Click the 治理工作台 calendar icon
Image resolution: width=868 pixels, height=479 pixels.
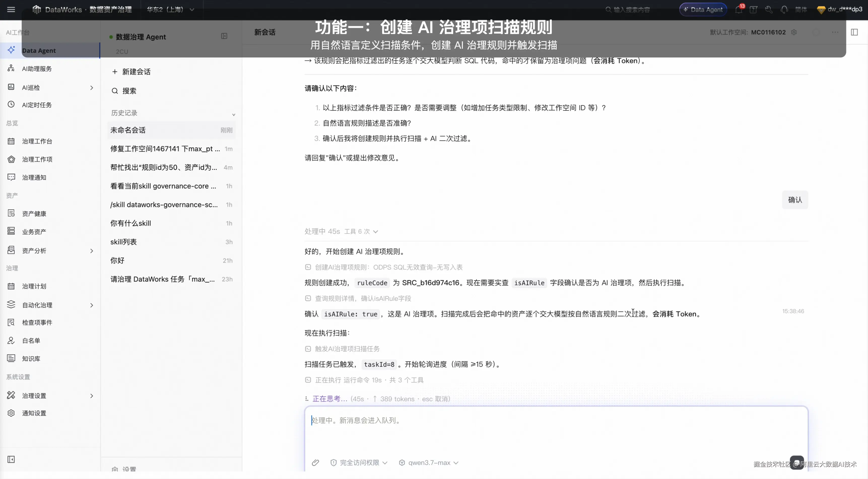click(x=11, y=141)
